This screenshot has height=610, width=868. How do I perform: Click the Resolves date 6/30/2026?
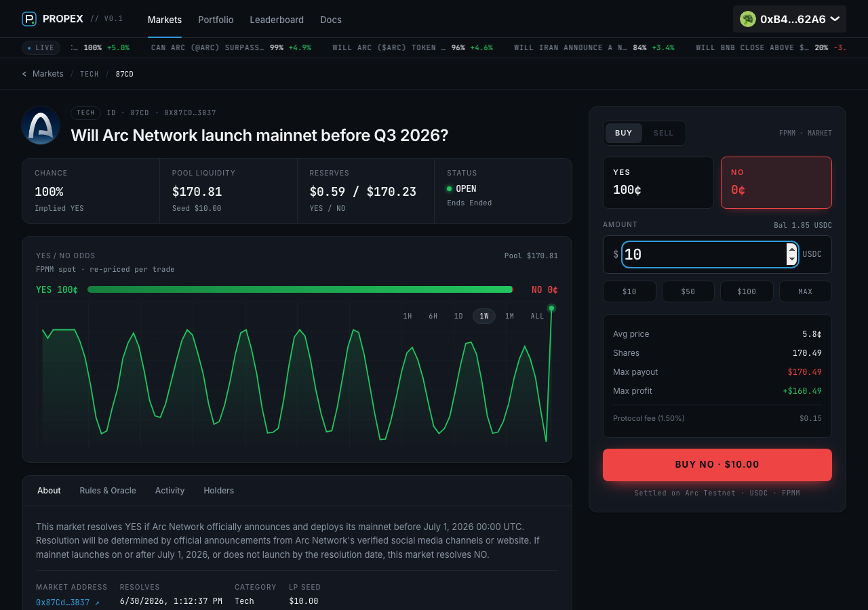coord(171,601)
